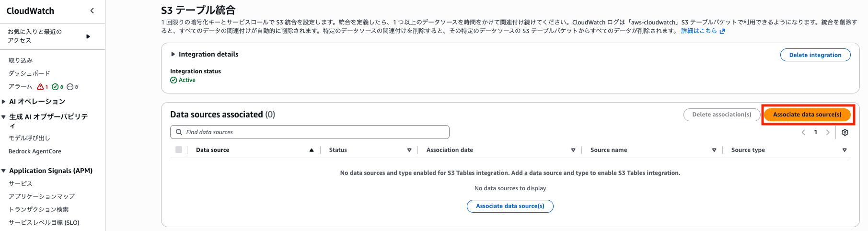Collapse the Application Signals (APM) section
This screenshot has width=868, height=231.
[4, 171]
